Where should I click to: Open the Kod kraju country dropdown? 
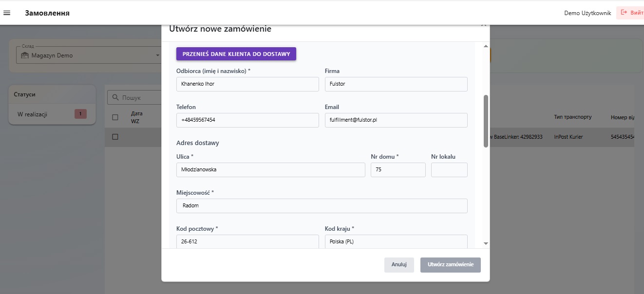[396, 241]
